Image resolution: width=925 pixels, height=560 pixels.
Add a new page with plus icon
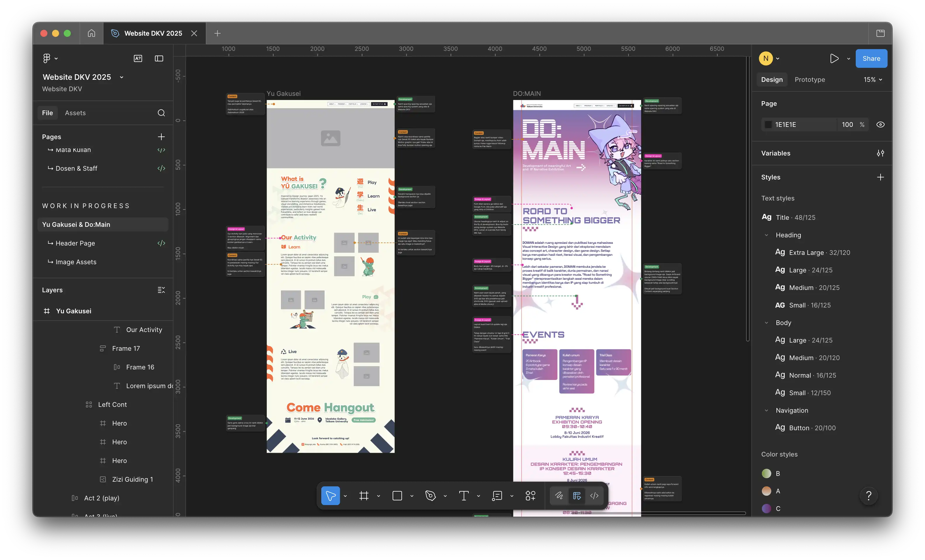point(161,137)
